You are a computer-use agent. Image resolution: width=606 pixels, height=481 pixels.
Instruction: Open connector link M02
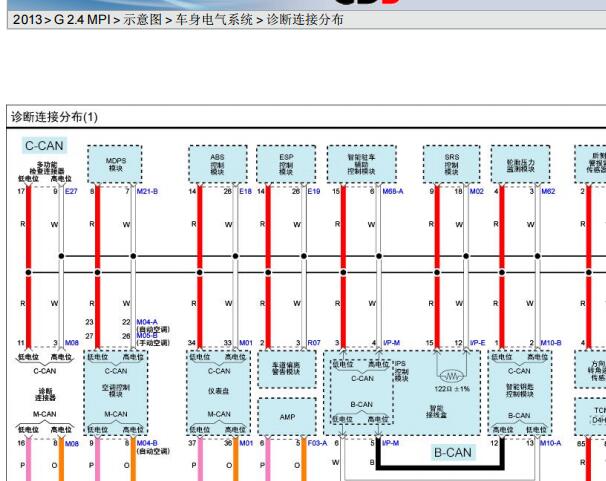coord(477,191)
